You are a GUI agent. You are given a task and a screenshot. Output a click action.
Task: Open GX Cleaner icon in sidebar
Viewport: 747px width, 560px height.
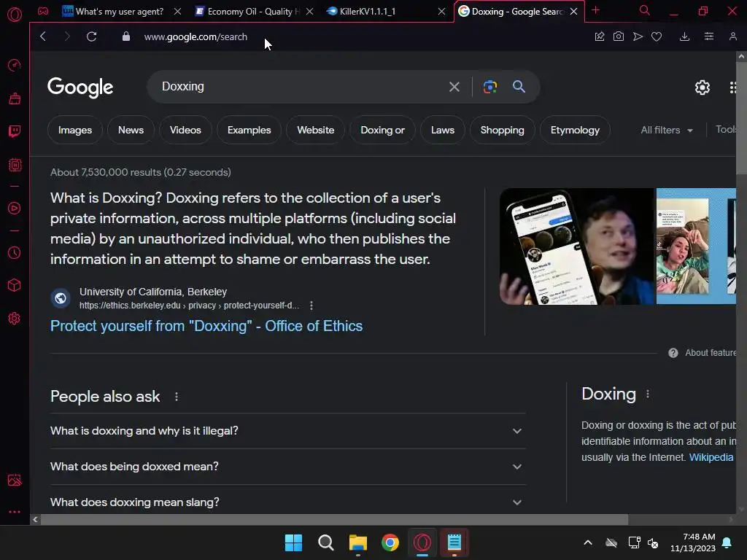(15, 98)
